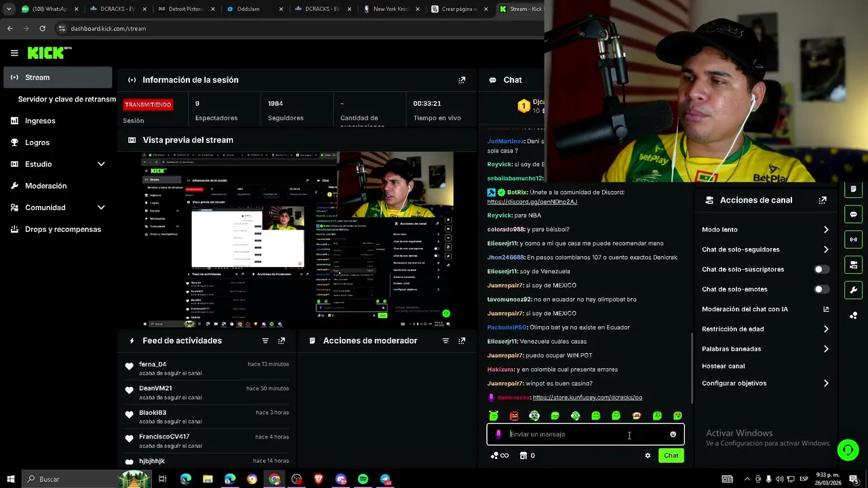868x488 pixels.
Task: Open Servidor y clave de retransmisión
Action: click(x=66, y=99)
